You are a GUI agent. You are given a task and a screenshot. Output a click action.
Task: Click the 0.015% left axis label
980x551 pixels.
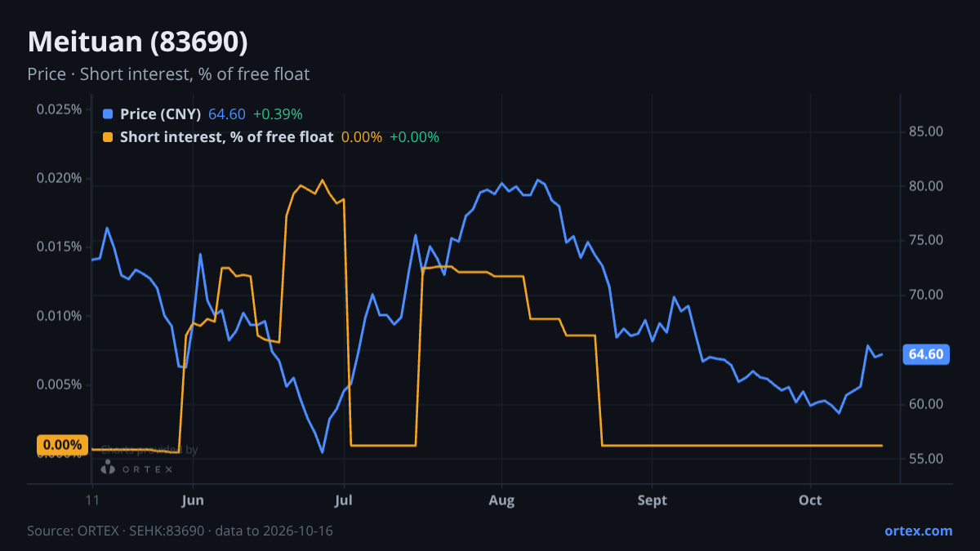[59, 247]
